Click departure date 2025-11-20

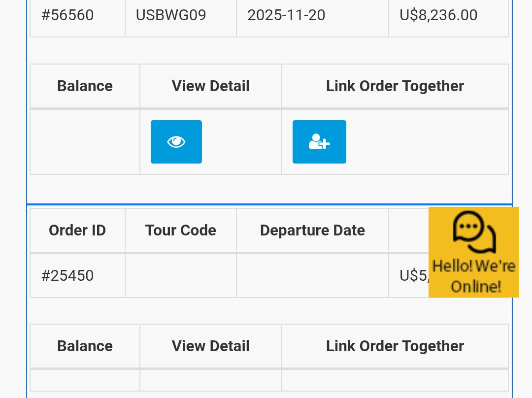tap(286, 15)
